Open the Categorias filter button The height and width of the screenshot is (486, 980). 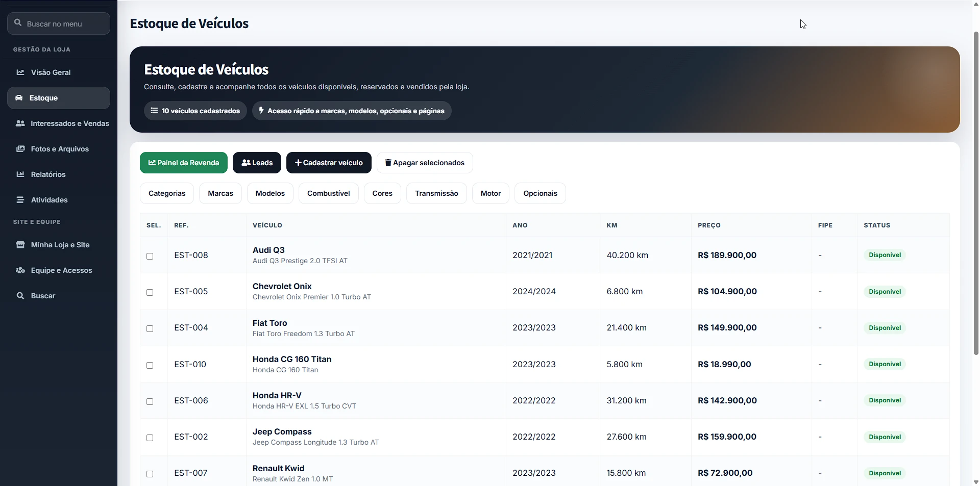coord(167,193)
